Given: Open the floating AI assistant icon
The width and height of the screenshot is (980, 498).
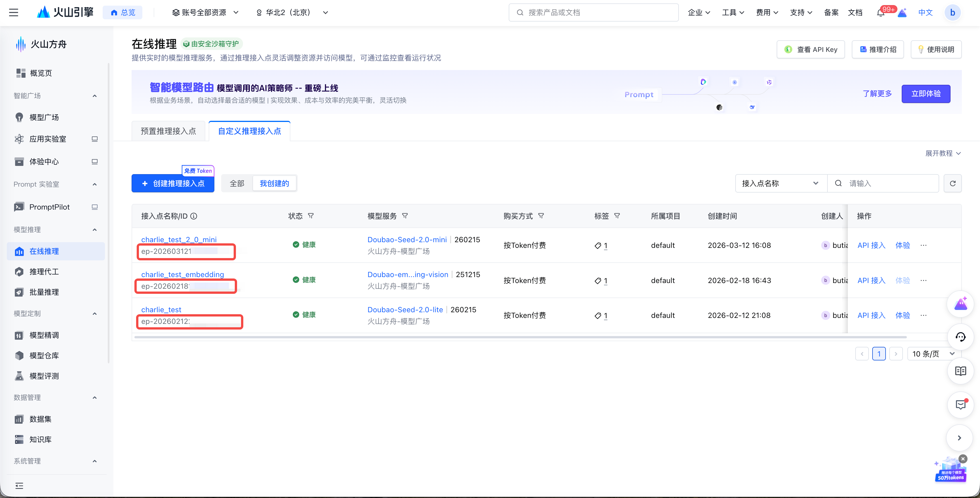Looking at the screenshot, I should [x=960, y=304].
